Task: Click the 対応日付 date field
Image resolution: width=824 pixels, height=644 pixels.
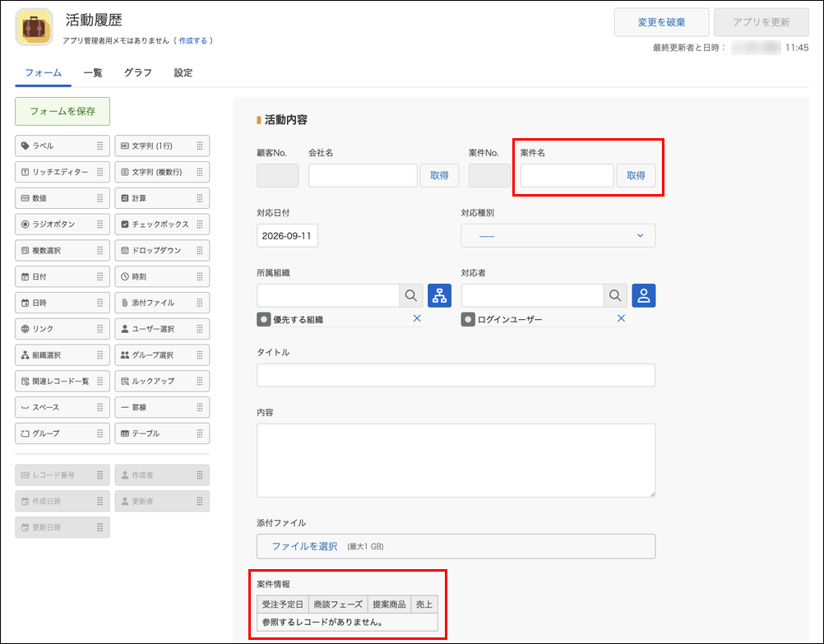Action: [x=288, y=235]
